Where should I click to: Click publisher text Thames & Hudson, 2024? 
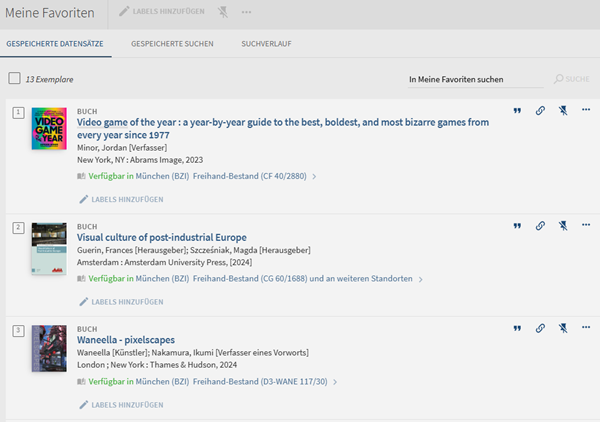[193, 365]
